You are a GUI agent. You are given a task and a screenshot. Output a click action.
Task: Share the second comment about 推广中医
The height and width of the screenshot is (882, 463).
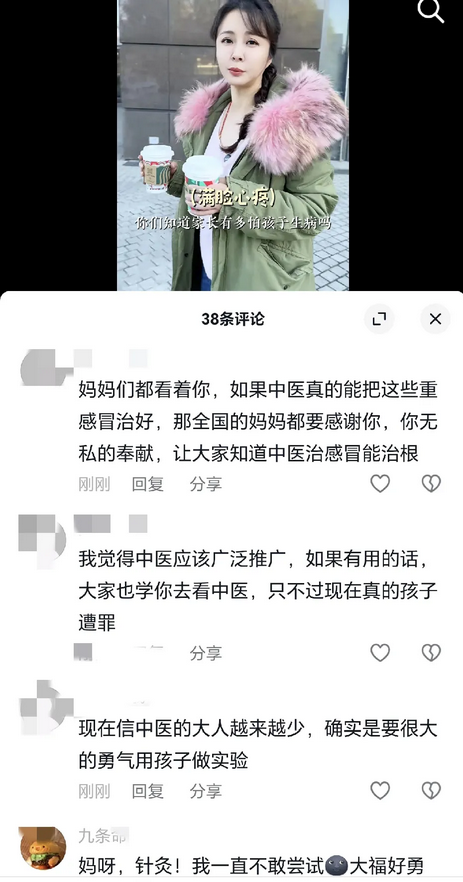coord(205,653)
